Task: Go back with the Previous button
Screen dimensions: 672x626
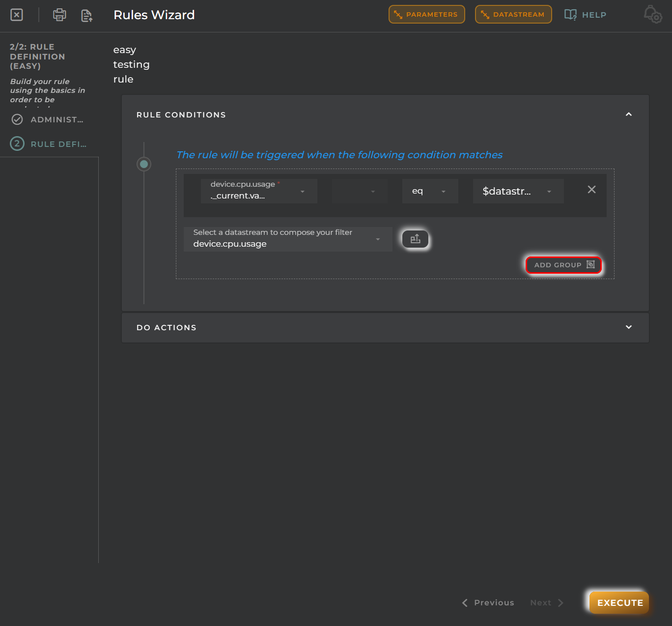Action: 488,603
